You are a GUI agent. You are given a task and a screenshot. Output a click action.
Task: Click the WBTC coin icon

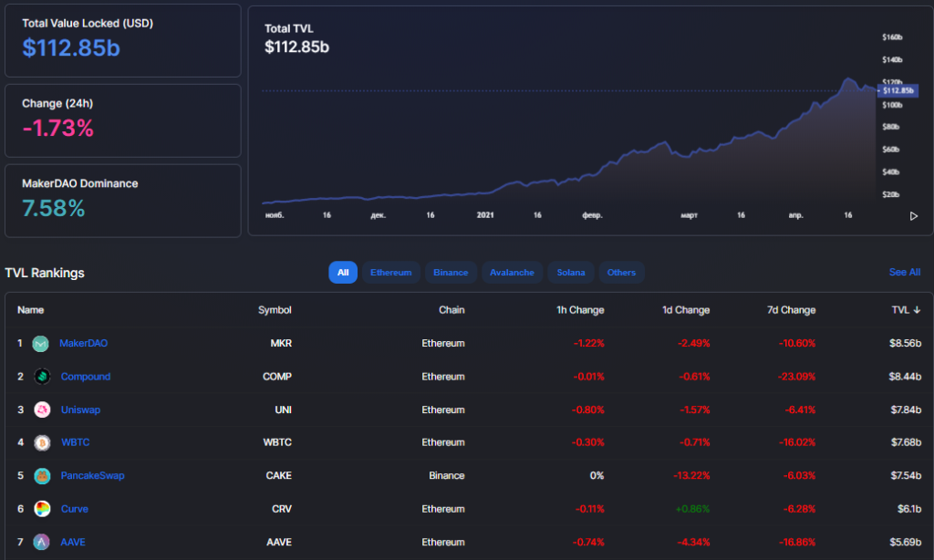[x=41, y=442]
